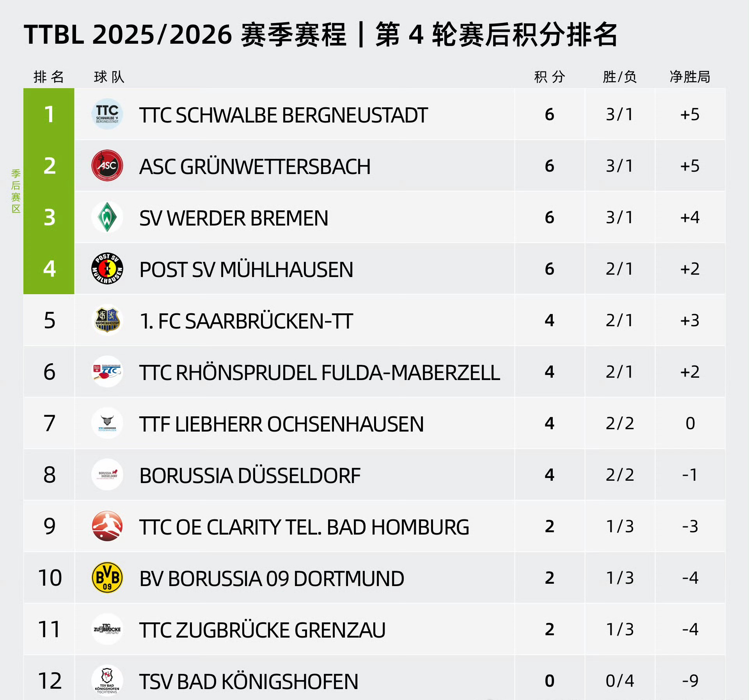Viewport: 749px width, 700px height.
Task: Click the TSV Bad Königshofen logo
Action: pos(107,680)
